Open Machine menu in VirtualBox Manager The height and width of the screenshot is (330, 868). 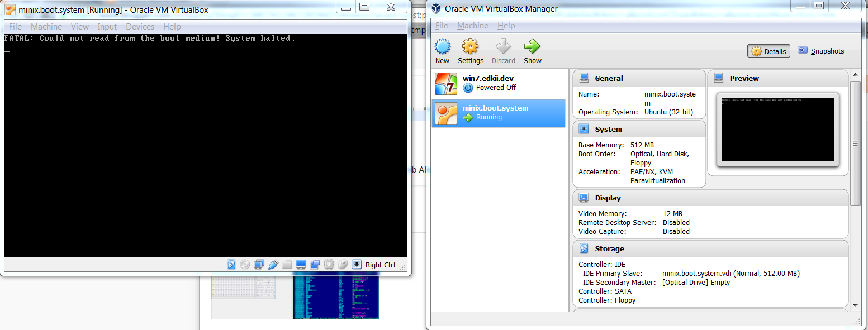[473, 26]
